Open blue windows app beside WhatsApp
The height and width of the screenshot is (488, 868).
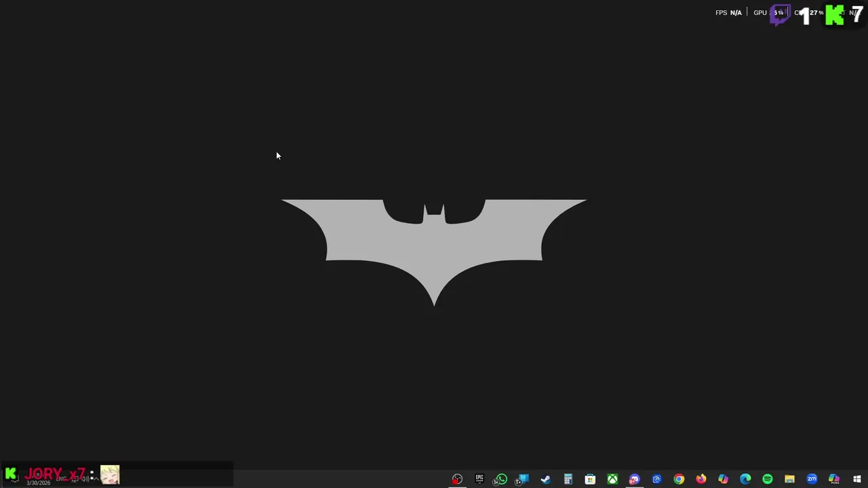(x=523, y=479)
